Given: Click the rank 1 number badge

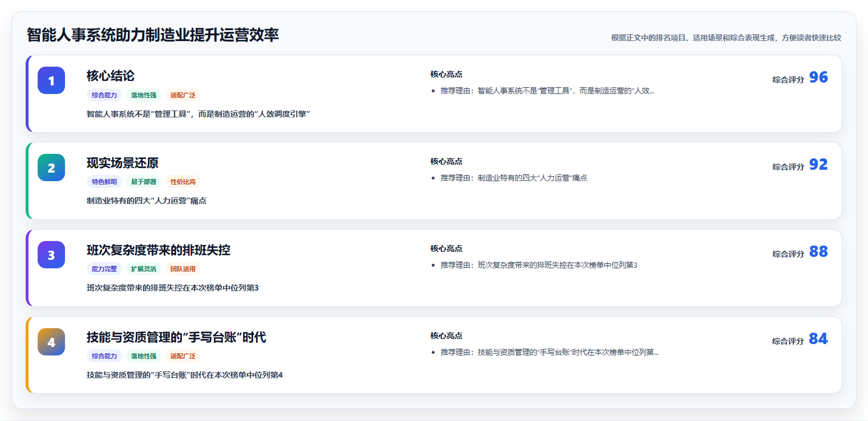Looking at the screenshot, I should click(x=51, y=80).
